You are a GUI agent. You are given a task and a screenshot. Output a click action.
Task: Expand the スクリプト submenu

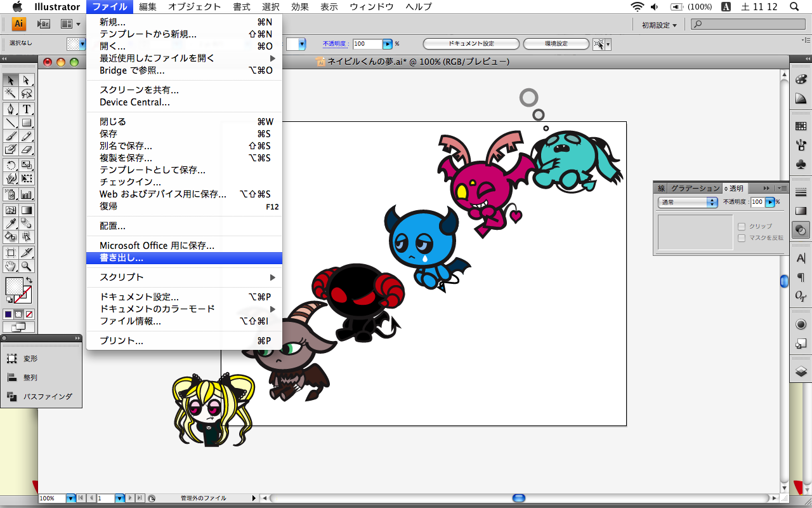tap(184, 277)
